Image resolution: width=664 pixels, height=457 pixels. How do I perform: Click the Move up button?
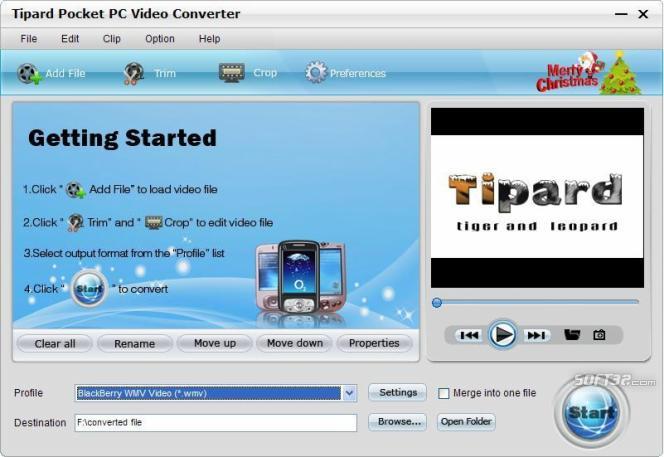(215, 343)
